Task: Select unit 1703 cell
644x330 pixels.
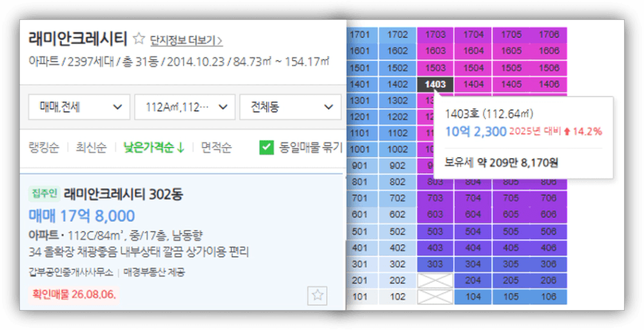Action: click(x=435, y=35)
